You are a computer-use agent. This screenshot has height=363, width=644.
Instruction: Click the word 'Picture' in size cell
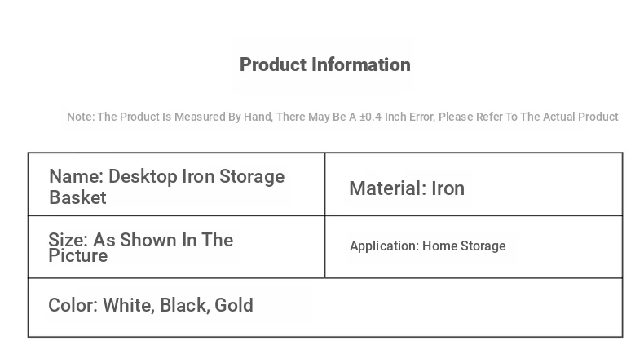[78, 256]
